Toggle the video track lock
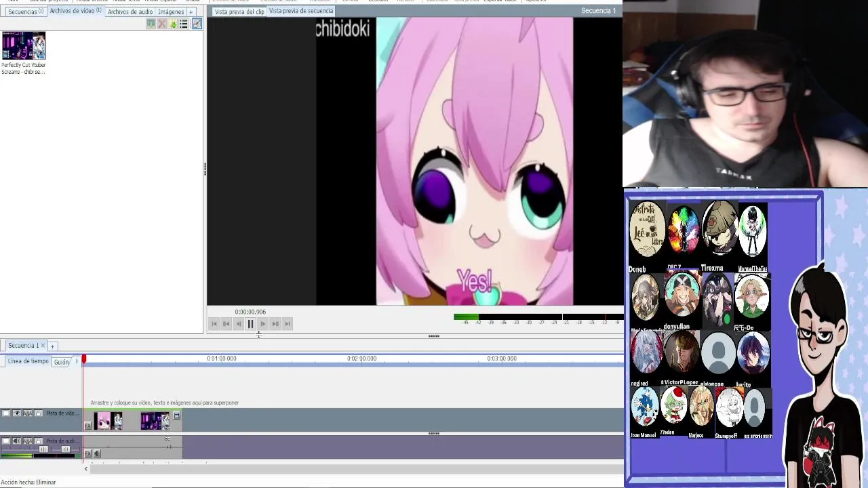The height and width of the screenshot is (488, 868). [x=39, y=413]
